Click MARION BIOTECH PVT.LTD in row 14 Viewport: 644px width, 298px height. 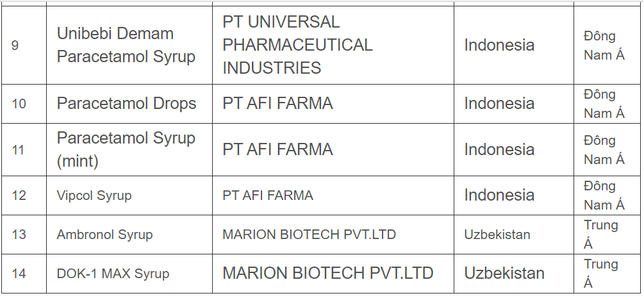point(327,273)
